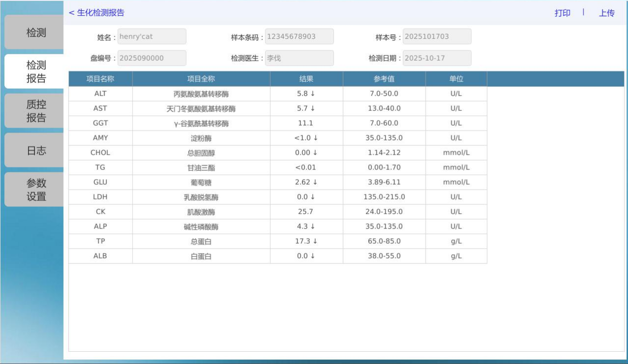Click the 样本号 input field
This screenshot has width=628, height=364.
tap(436, 36)
